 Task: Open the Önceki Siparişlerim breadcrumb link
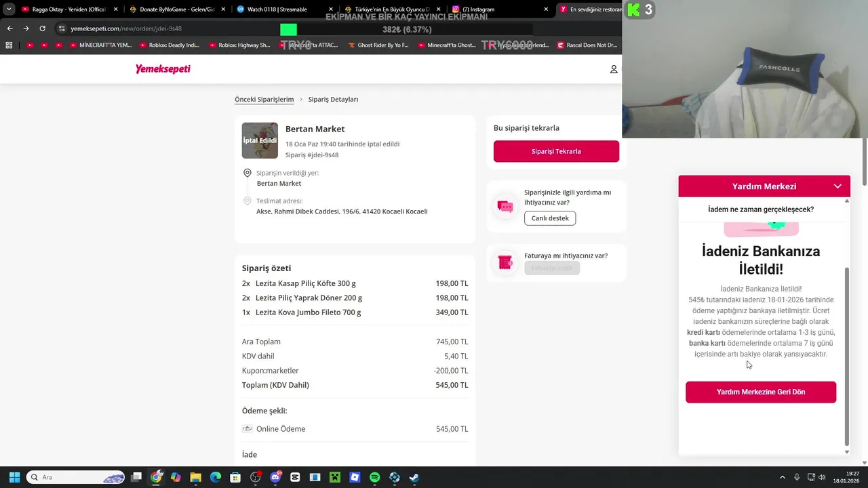coord(264,100)
